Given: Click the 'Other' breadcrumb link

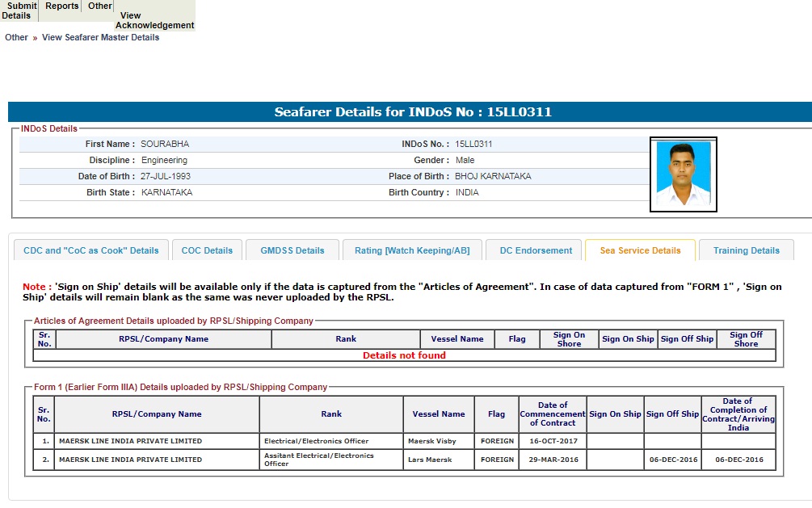Looking at the screenshot, I should coord(16,37).
